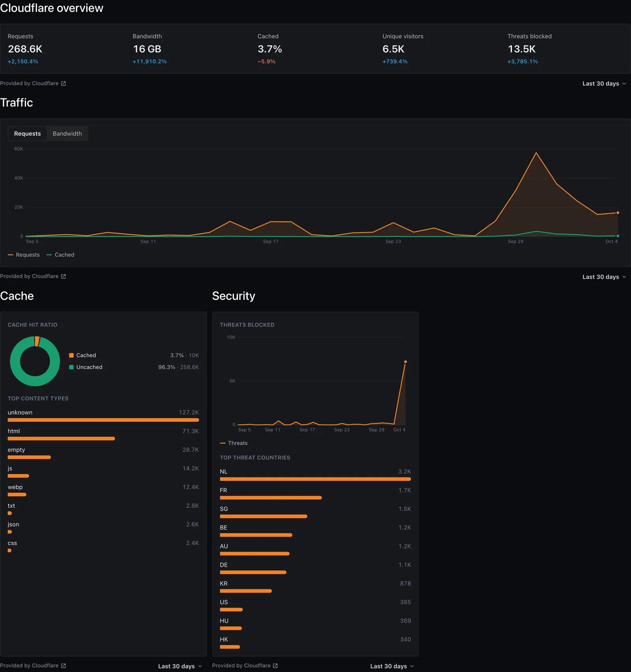This screenshot has width=631, height=672.
Task: Select the Requests traffic tab
Action: (x=27, y=134)
